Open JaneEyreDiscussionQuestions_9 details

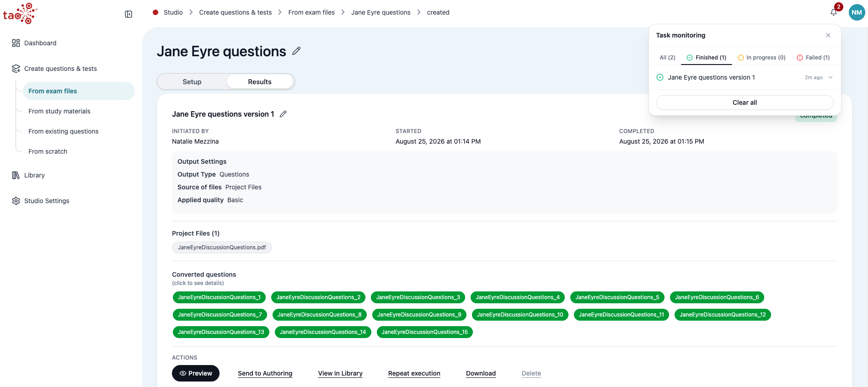pos(419,315)
